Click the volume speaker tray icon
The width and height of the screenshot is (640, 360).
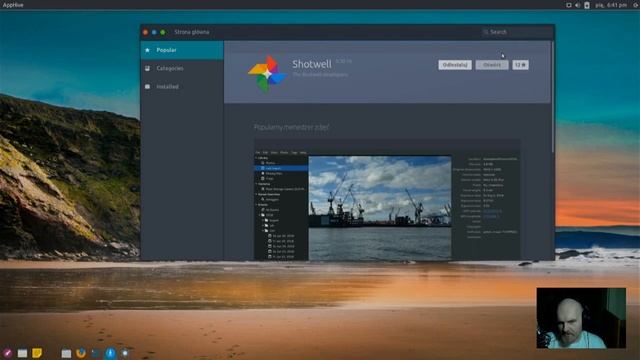578,5
